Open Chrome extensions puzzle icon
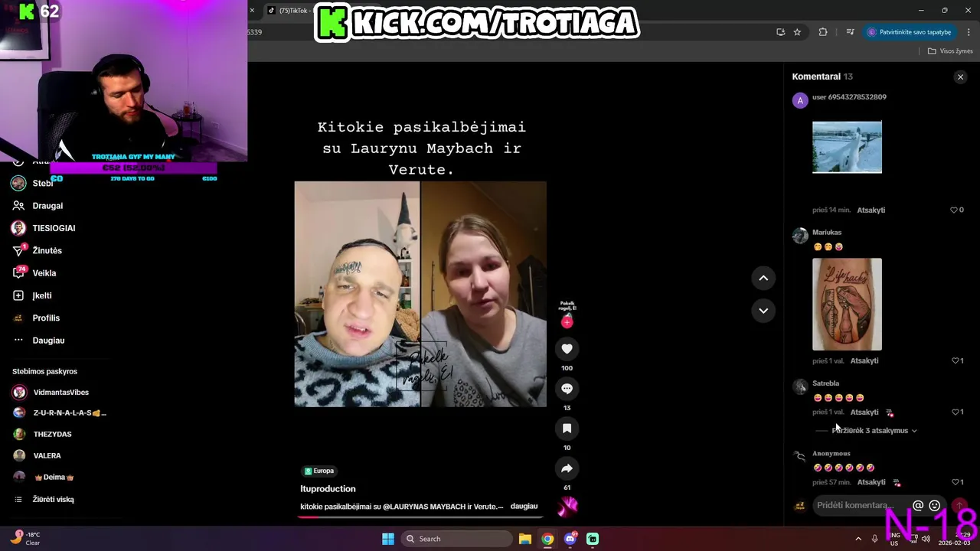 tap(823, 32)
